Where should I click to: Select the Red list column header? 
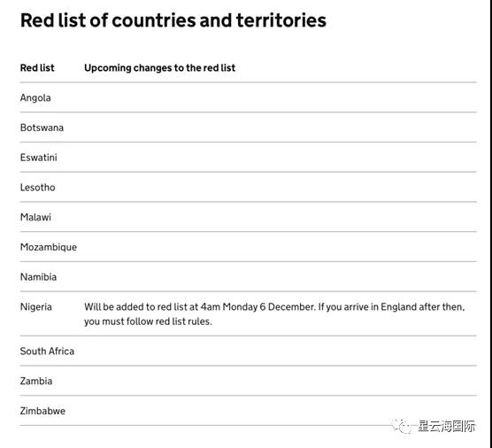pos(37,68)
